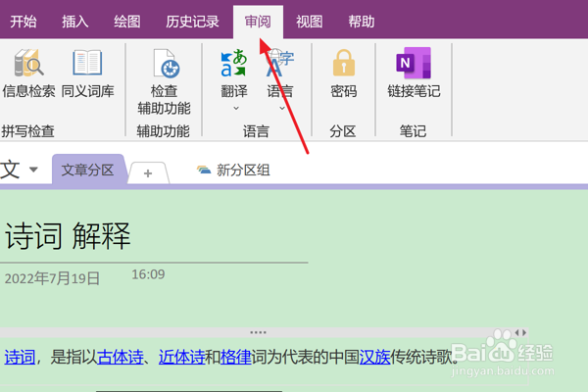Follow the 诗词 hyperlink

[20, 357]
